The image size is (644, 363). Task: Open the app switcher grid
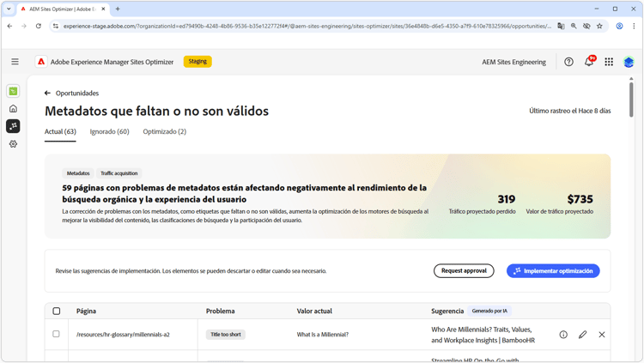click(x=609, y=62)
